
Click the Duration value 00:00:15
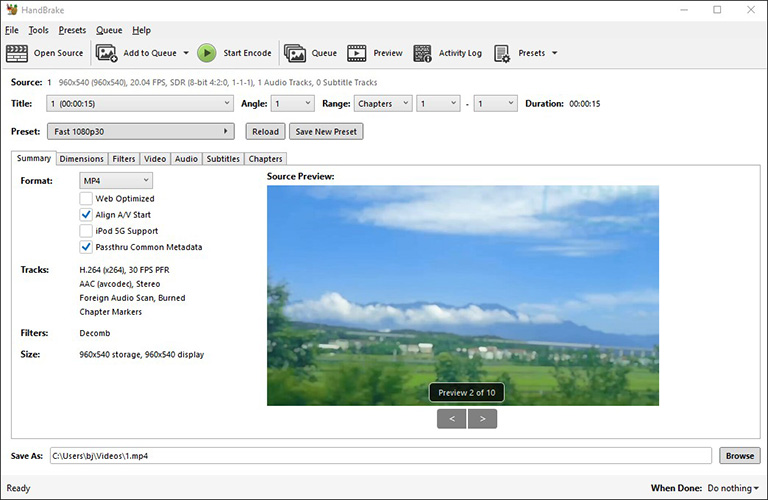(584, 103)
